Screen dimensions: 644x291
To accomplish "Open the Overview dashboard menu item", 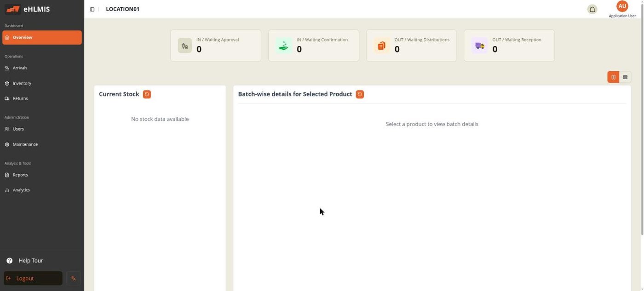I will click(x=42, y=38).
